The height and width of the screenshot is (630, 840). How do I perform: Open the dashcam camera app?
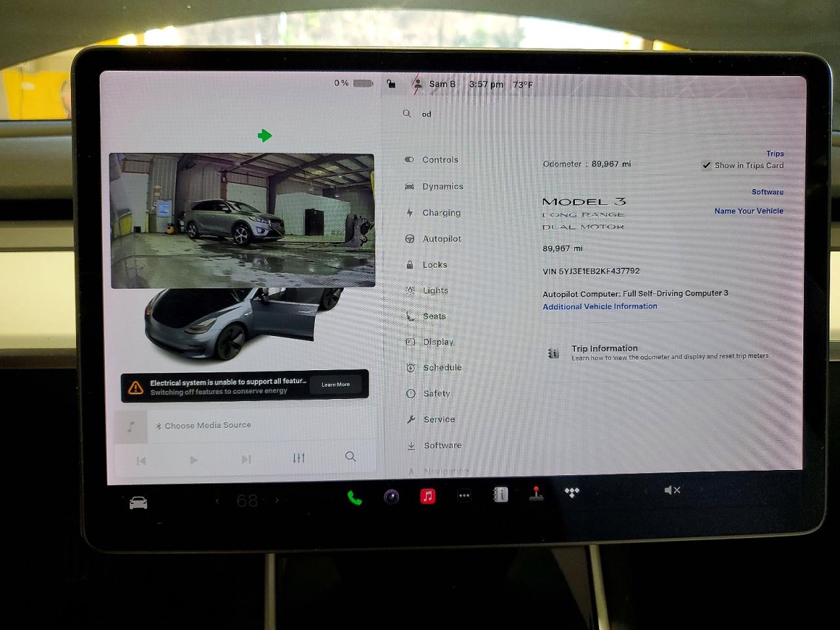pos(391,497)
